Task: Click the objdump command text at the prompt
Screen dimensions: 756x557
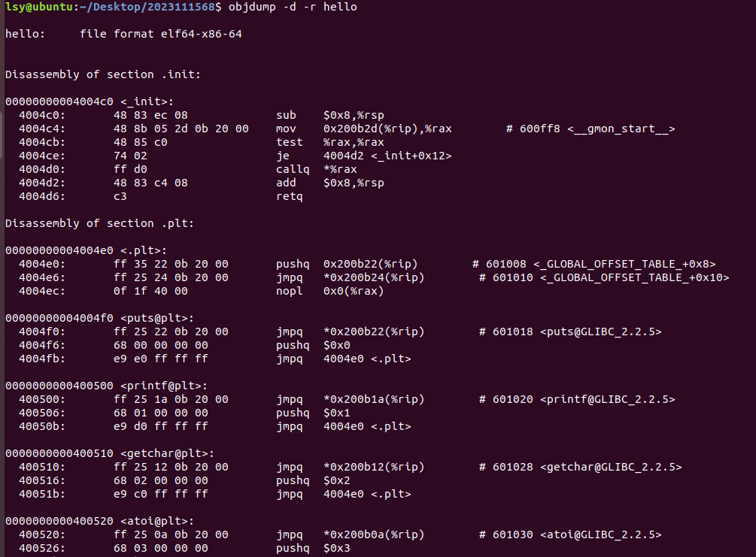Action: click(293, 7)
